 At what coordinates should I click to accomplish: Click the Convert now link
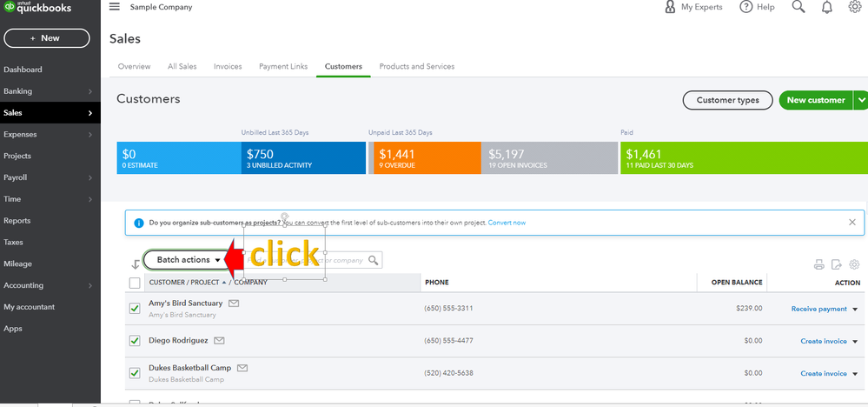pyautogui.click(x=507, y=223)
